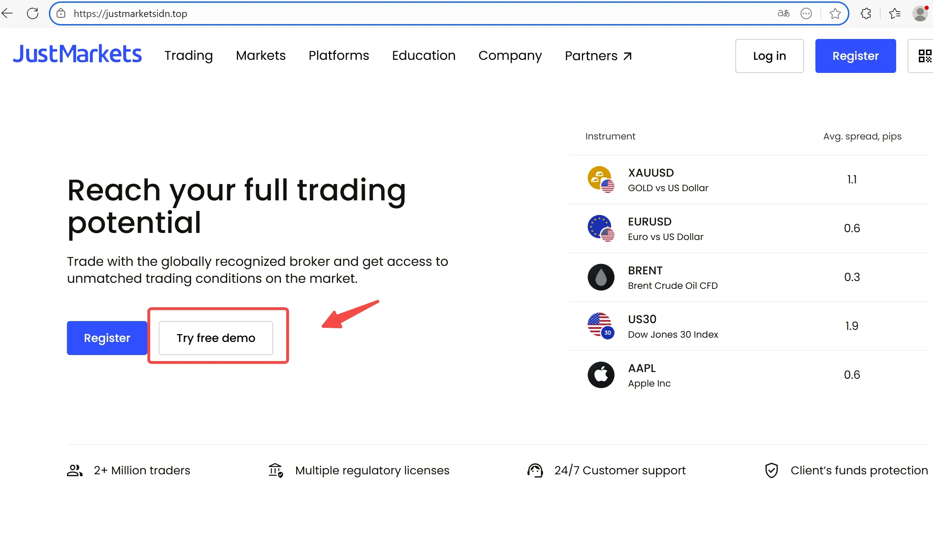Go back with the browser back arrow
The image size is (933, 560).
7,13
